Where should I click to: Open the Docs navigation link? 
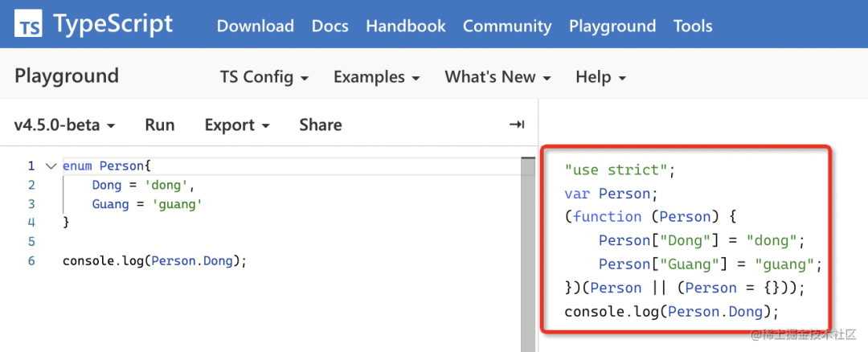point(330,27)
